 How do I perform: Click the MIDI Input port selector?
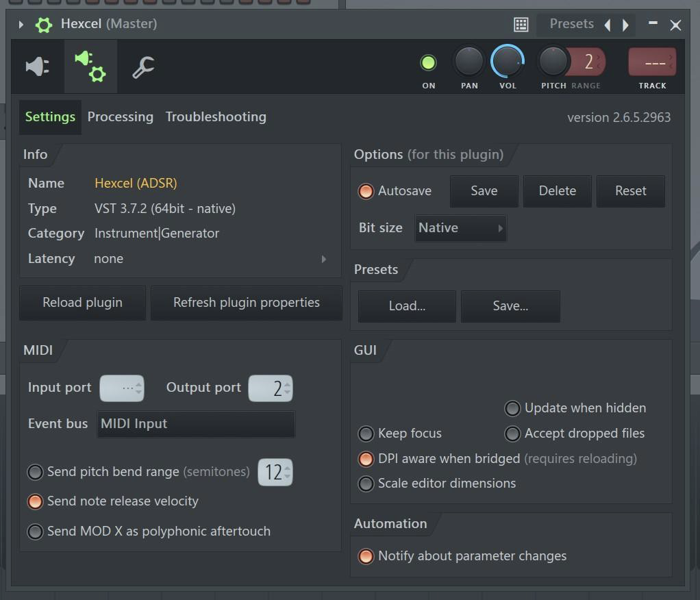(x=122, y=388)
